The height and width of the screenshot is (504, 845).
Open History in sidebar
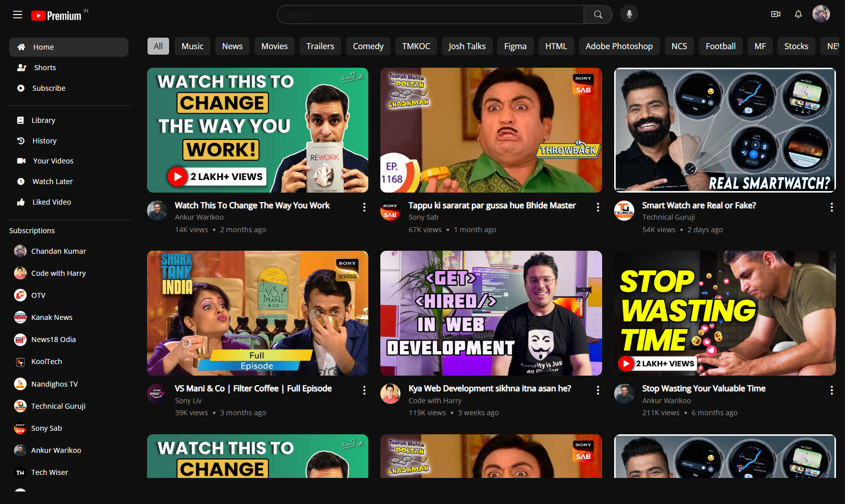(x=69, y=141)
